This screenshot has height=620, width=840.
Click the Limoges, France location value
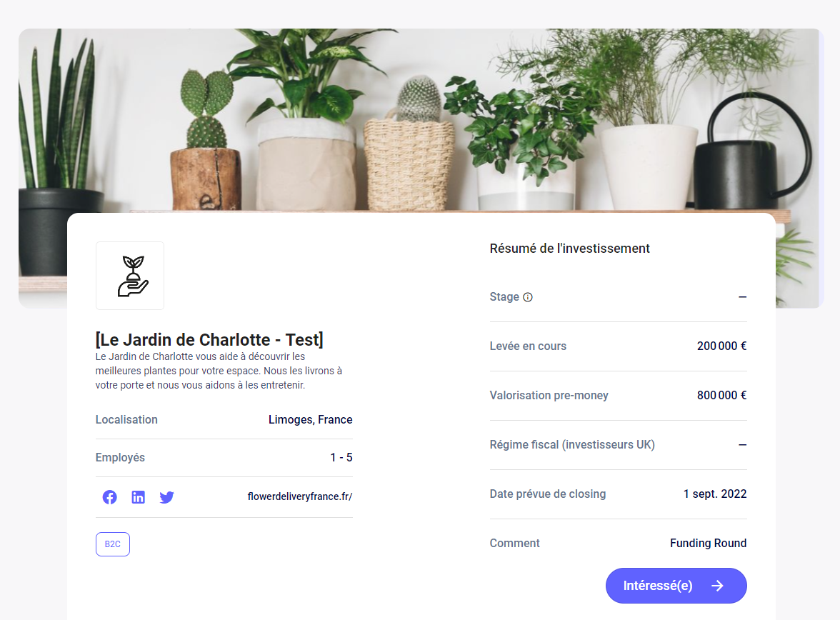pos(310,419)
